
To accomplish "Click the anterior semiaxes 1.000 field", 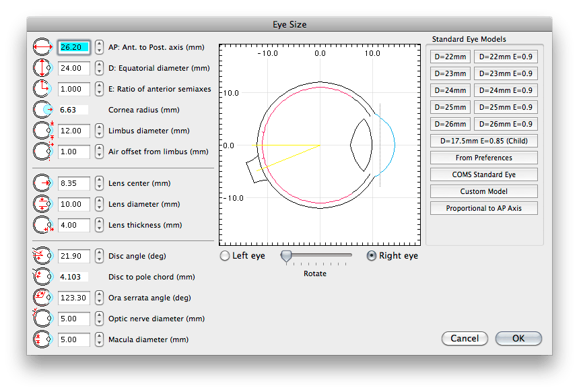I will pos(74,89).
